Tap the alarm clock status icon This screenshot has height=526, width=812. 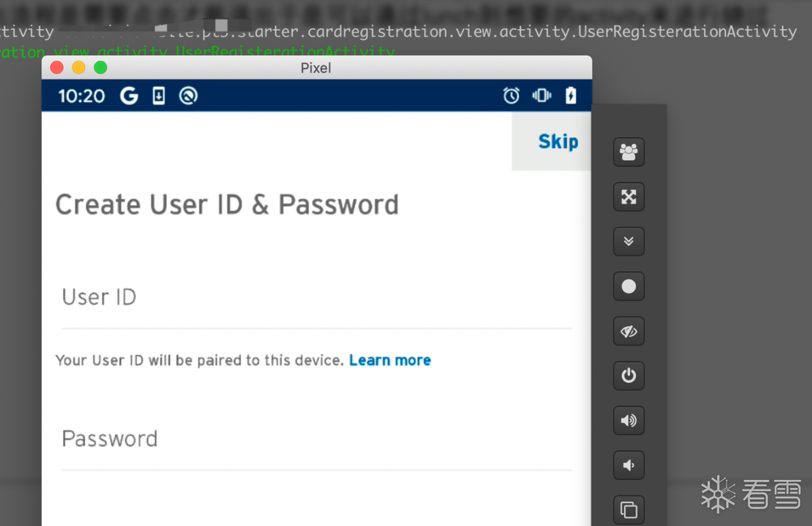(512, 95)
